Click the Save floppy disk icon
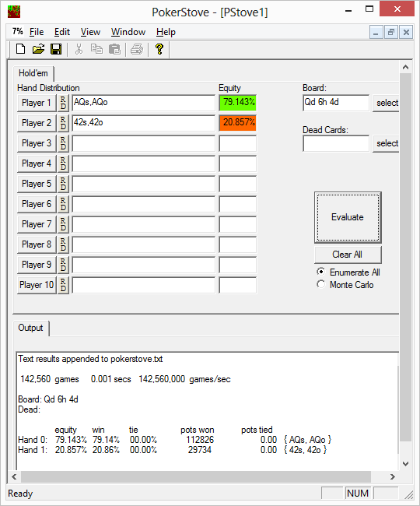 (x=56, y=49)
